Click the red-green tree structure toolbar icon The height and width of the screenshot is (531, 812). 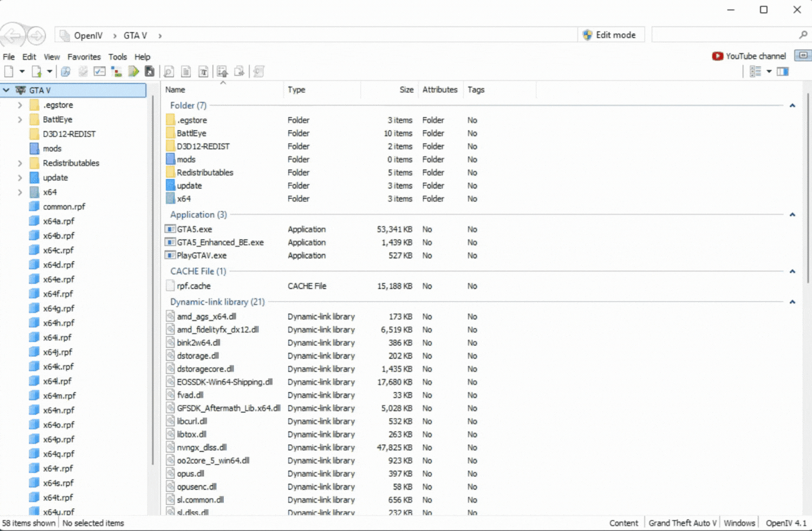116,71
